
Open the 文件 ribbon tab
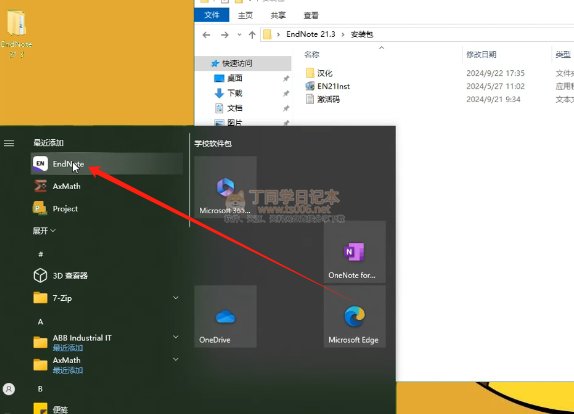coord(212,15)
